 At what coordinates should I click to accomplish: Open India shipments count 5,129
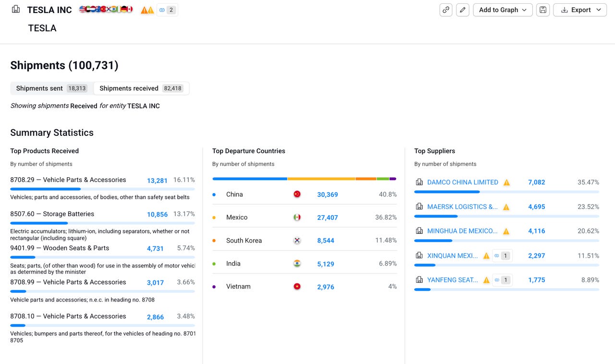pyautogui.click(x=325, y=264)
